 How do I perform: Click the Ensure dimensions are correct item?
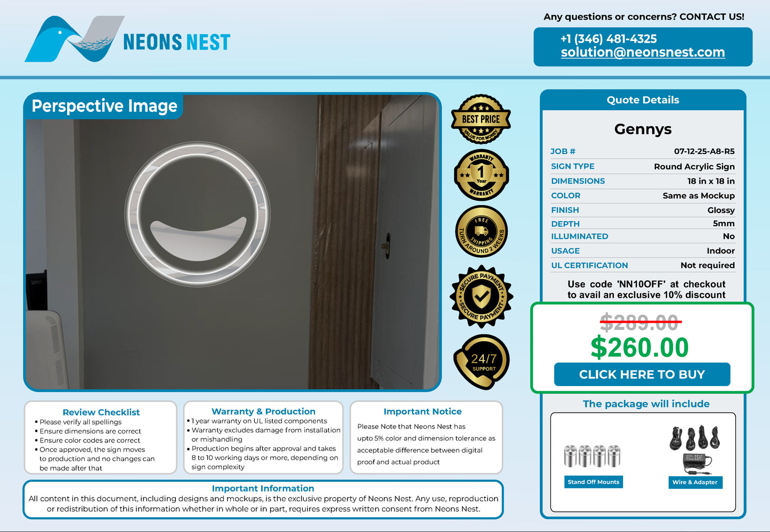click(90, 431)
